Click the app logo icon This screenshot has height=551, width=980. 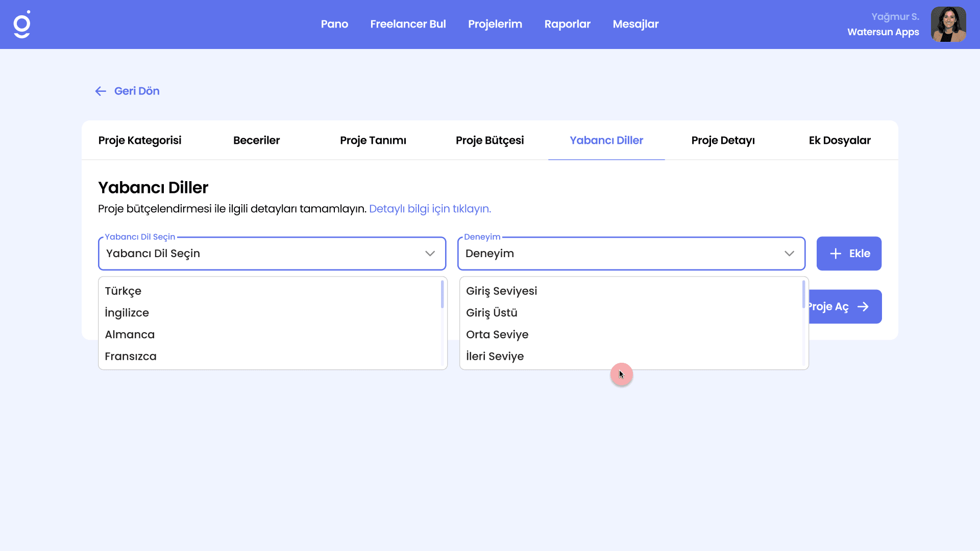click(22, 24)
